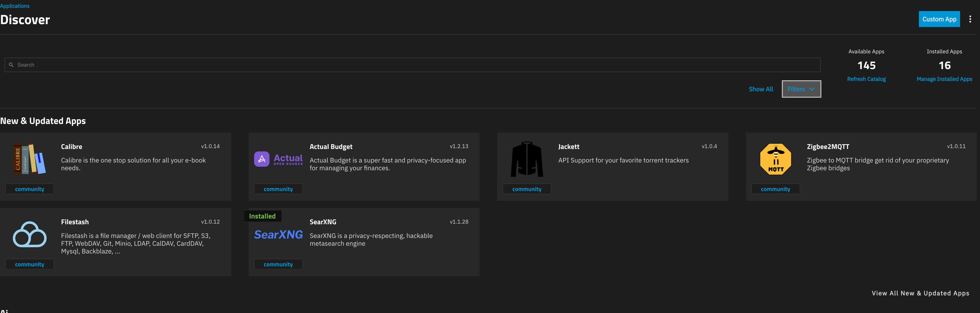This screenshot has height=313, width=980.
Task: Open Manage Installed Apps link
Action: (x=944, y=79)
